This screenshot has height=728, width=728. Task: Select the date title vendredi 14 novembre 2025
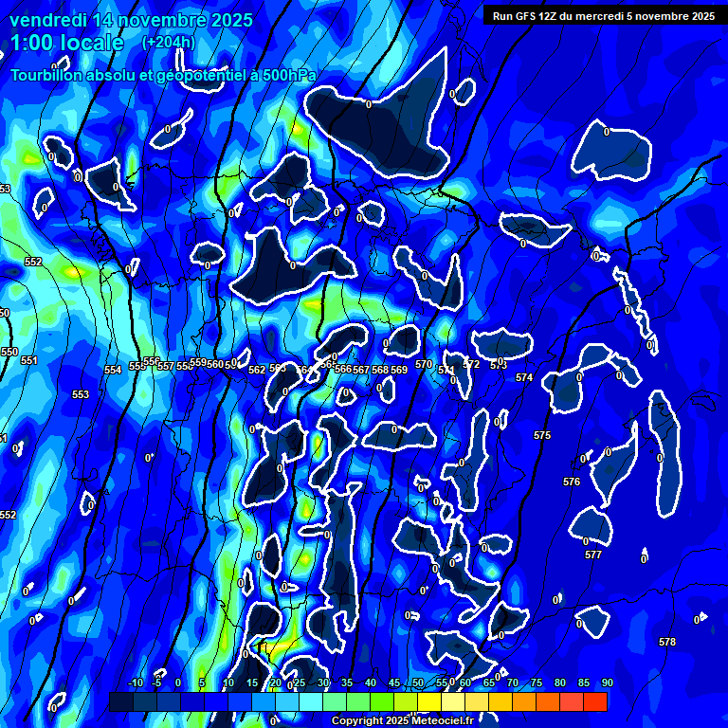pyautogui.click(x=131, y=20)
